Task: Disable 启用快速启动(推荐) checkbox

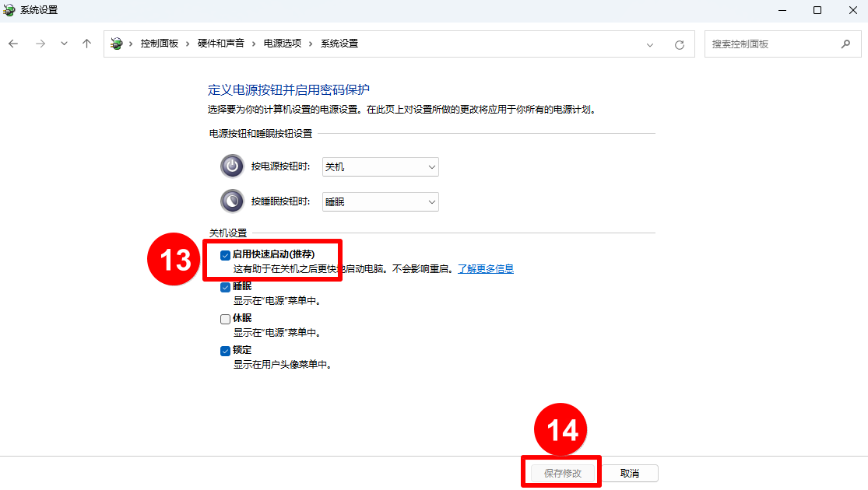Action: (225, 254)
